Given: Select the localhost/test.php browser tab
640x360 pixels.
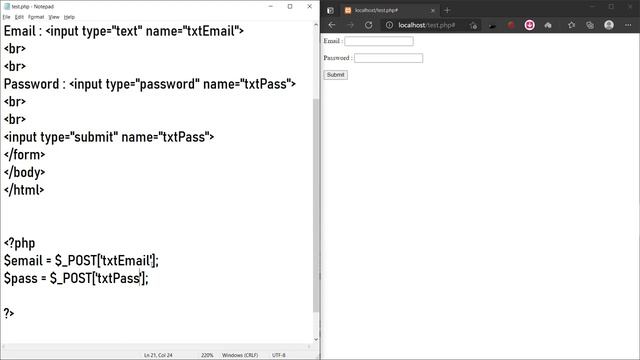Looking at the screenshot, I should (x=390, y=10).
